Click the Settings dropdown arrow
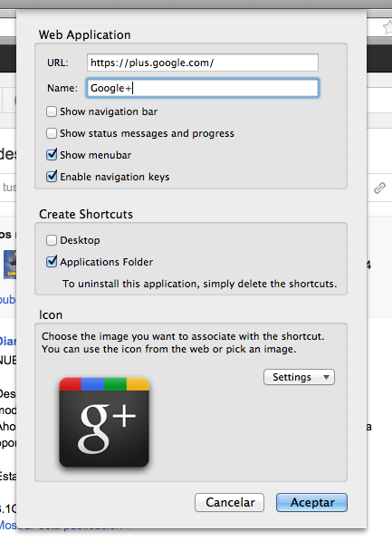The width and height of the screenshot is (392, 541). coord(326,378)
